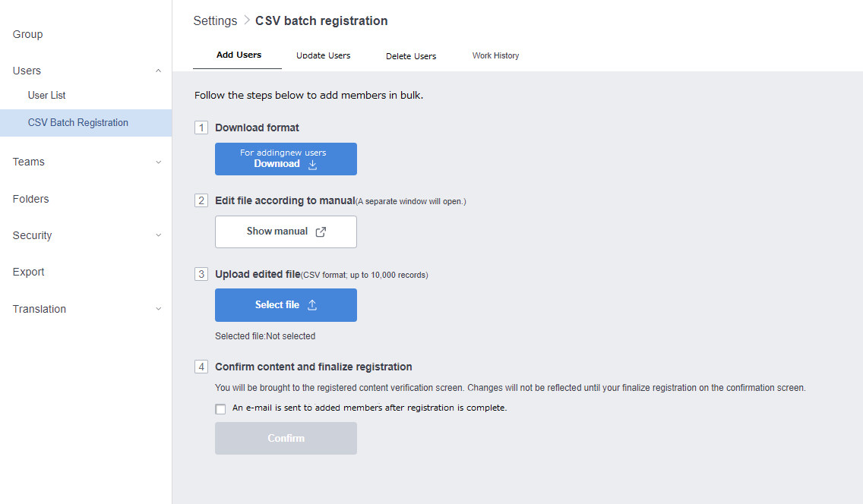Select the Add Users tab
The height and width of the screenshot is (504, 863).
pyautogui.click(x=239, y=55)
